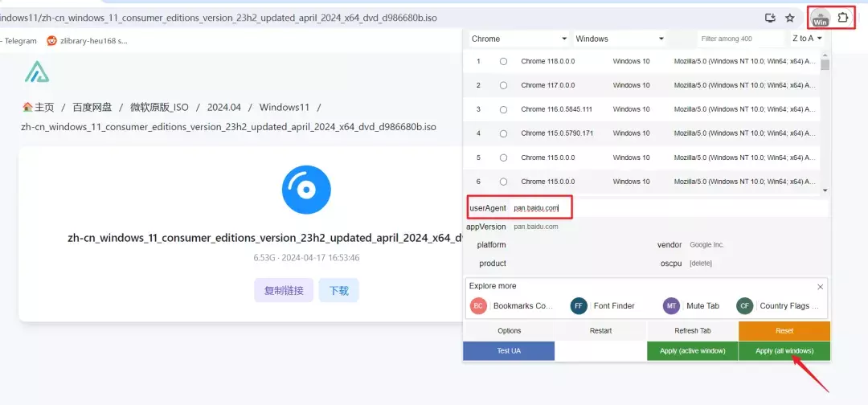This screenshot has height=405, width=868.
Task: Select radio for Chrome 115.0.5790.171
Action: [503, 133]
